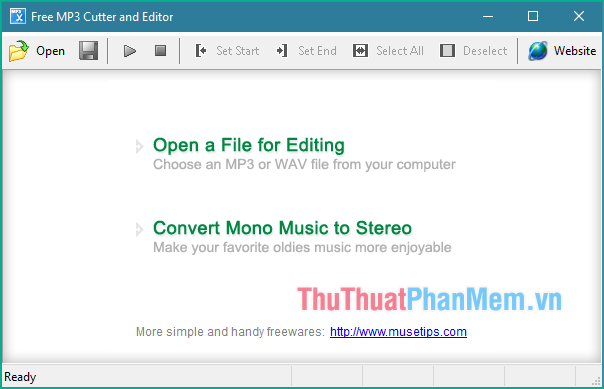Viewport: 604px width, 389px height.
Task: Start playback with the Play icon
Action: (x=130, y=51)
